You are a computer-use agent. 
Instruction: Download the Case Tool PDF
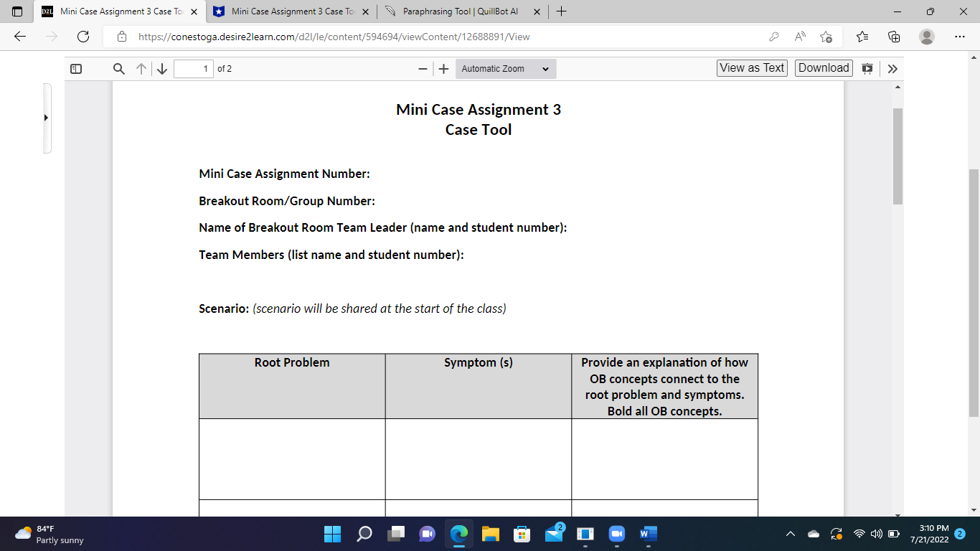click(823, 67)
